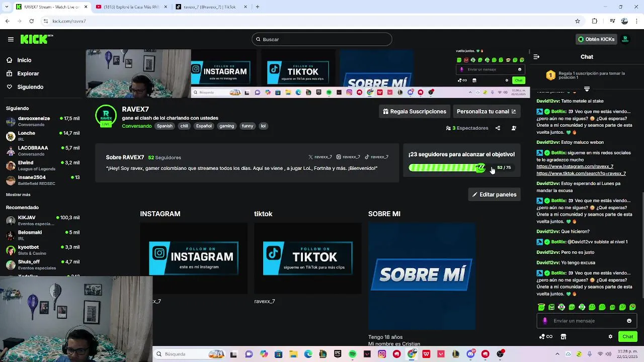The height and width of the screenshot is (362, 644).
Task: Bookmark this page with star icon
Action: pyautogui.click(x=578, y=21)
